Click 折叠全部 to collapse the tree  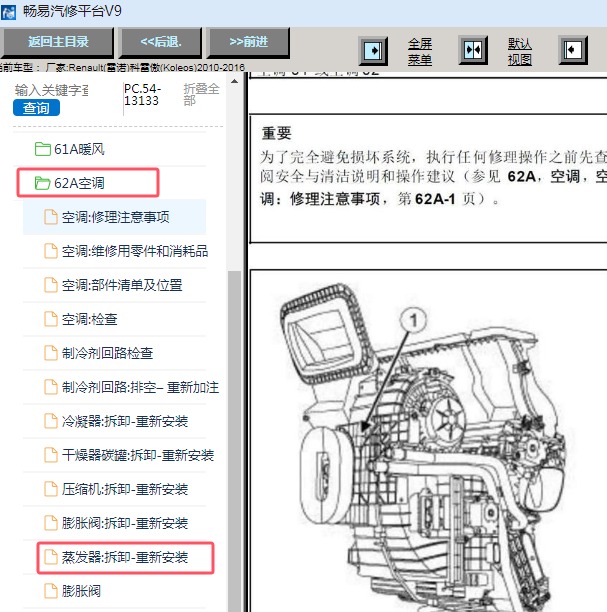point(201,94)
